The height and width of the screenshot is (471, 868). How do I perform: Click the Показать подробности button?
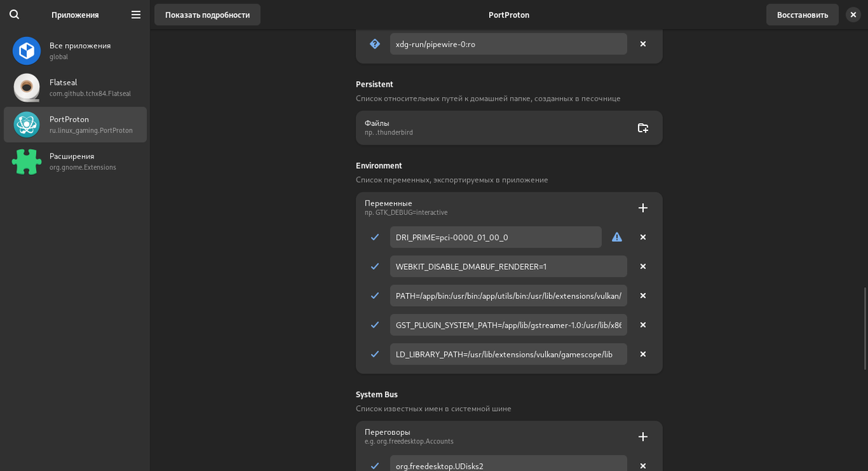coord(207,14)
